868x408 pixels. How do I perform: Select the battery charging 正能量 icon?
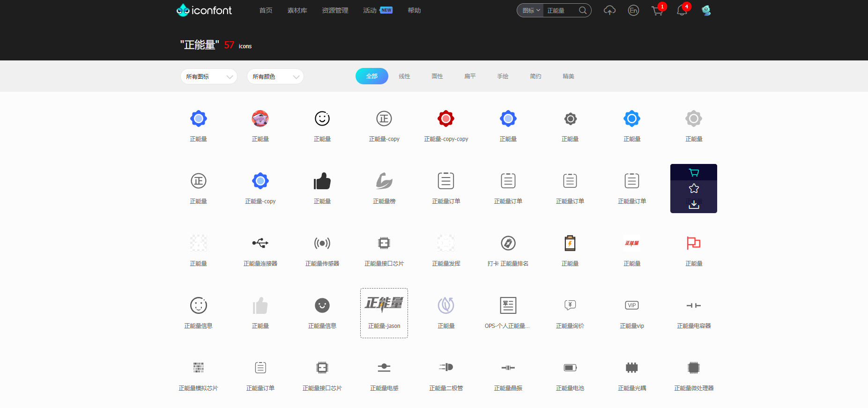pyautogui.click(x=570, y=243)
